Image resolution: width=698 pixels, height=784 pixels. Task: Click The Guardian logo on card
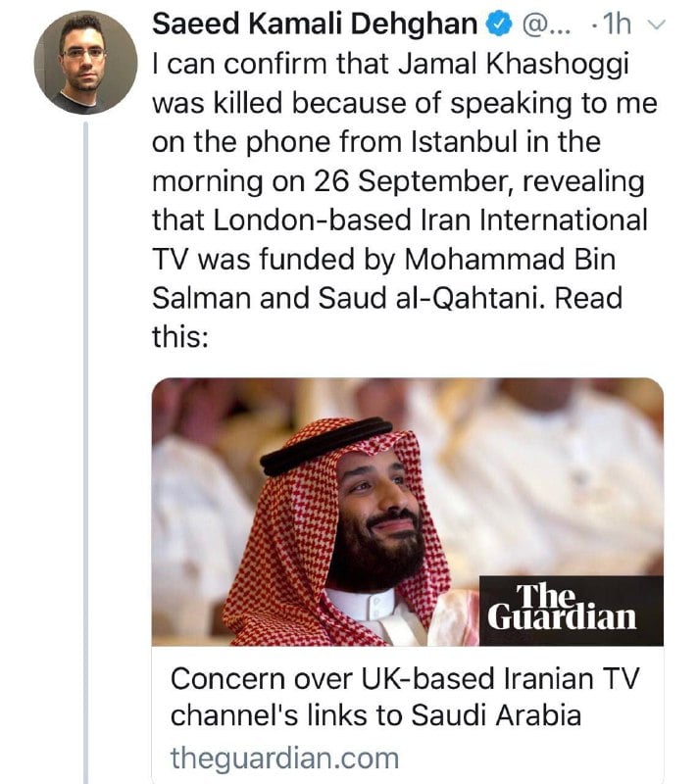(562, 608)
